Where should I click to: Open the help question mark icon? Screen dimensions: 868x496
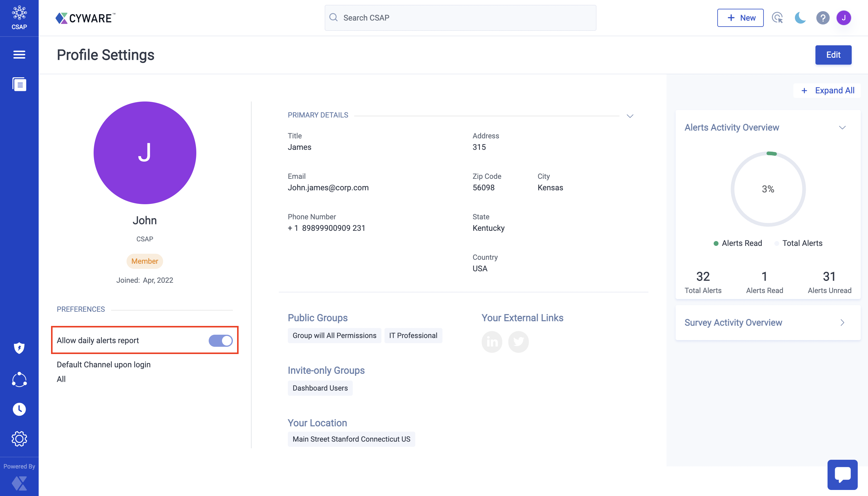[822, 18]
